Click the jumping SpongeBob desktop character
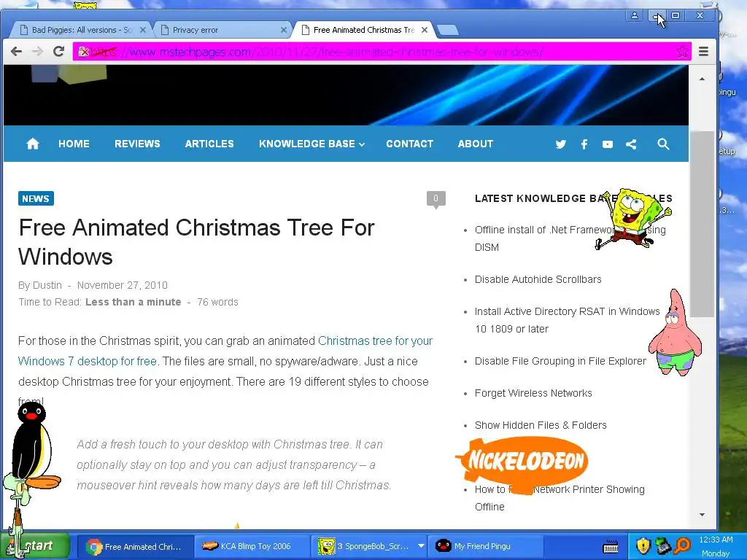 633,219
